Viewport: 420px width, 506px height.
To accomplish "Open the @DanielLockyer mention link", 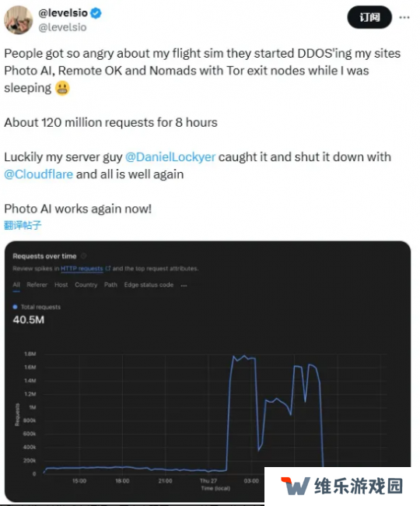I will point(170,156).
